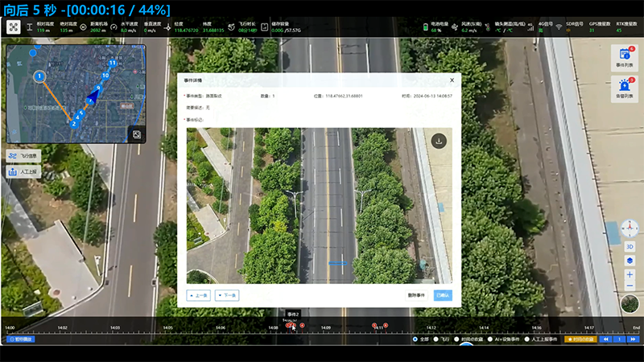Click the drone icon at top-left
The width and height of the screenshot is (644, 362).
14,27
